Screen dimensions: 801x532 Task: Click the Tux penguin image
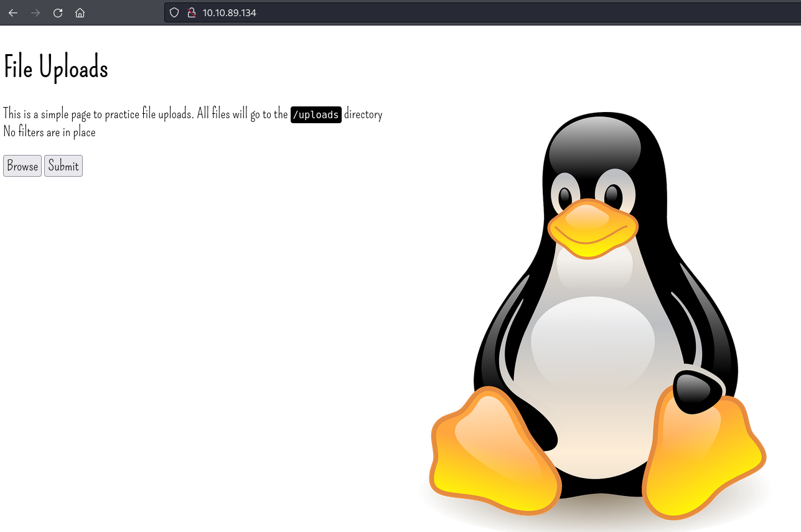(597, 317)
